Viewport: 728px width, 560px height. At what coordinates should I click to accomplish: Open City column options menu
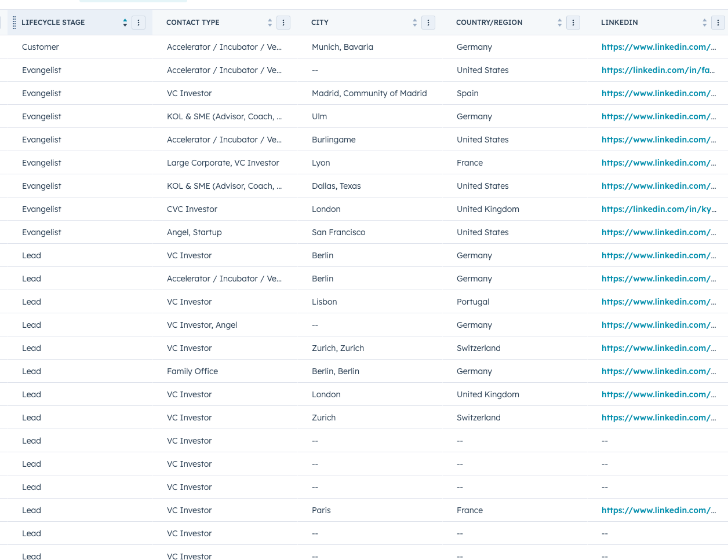pyautogui.click(x=428, y=23)
